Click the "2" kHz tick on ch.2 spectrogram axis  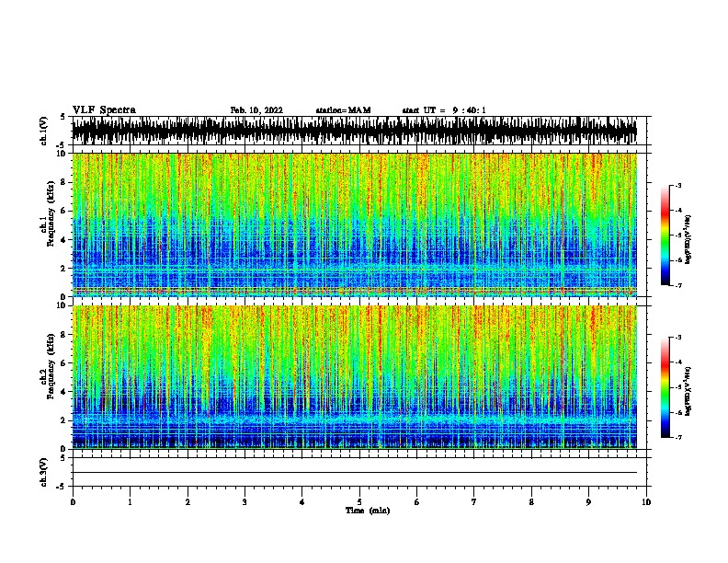(x=63, y=420)
